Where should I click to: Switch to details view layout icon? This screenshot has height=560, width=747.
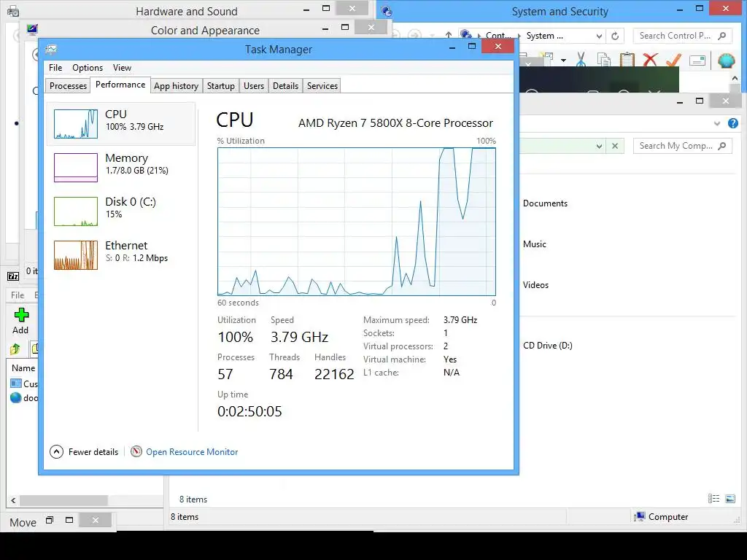point(713,499)
